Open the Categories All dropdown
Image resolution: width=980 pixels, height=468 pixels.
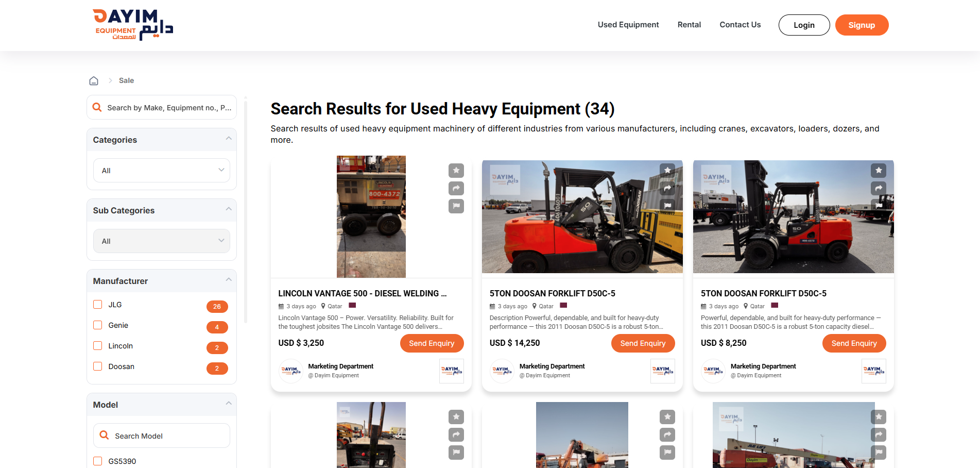pyautogui.click(x=162, y=171)
